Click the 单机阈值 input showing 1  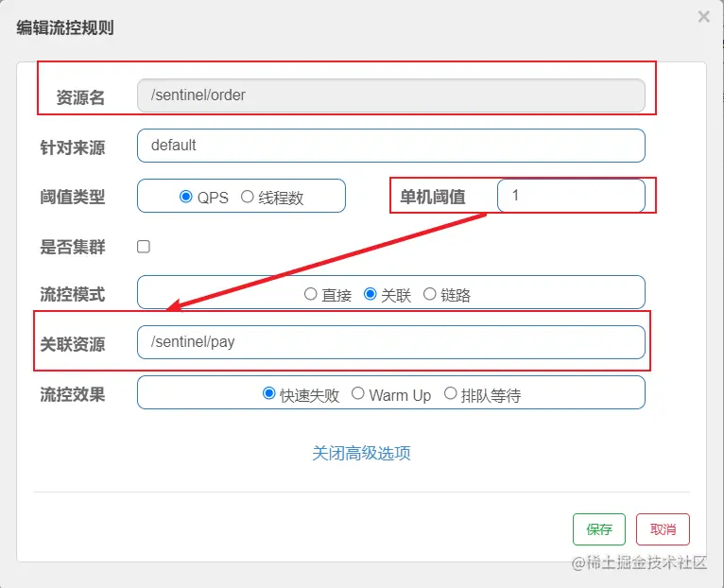coord(571,196)
